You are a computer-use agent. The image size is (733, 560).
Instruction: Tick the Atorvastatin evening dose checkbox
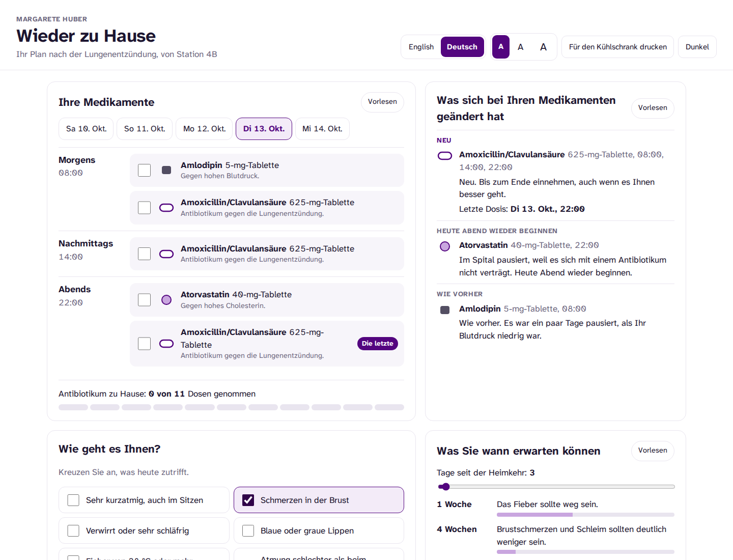coord(145,300)
